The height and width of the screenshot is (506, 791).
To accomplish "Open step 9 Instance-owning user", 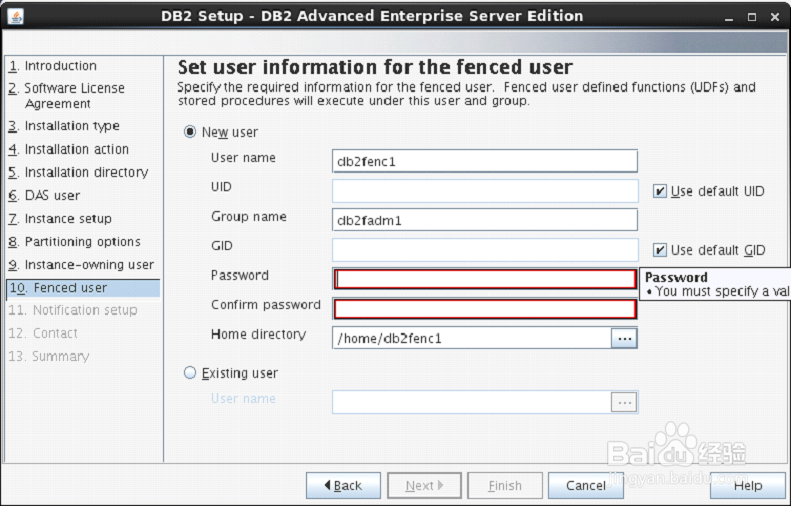I will [x=81, y=265].
